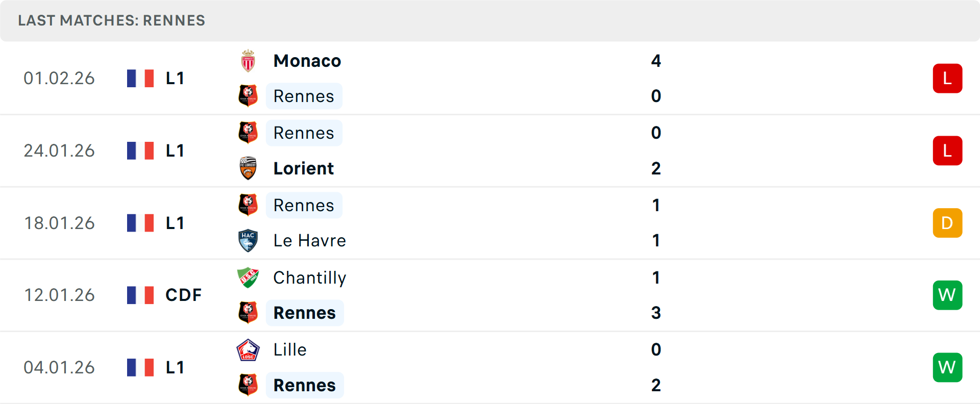Open the Le Havre team link
The width and height of the screenshot is (980, 404).
[310, 240]
